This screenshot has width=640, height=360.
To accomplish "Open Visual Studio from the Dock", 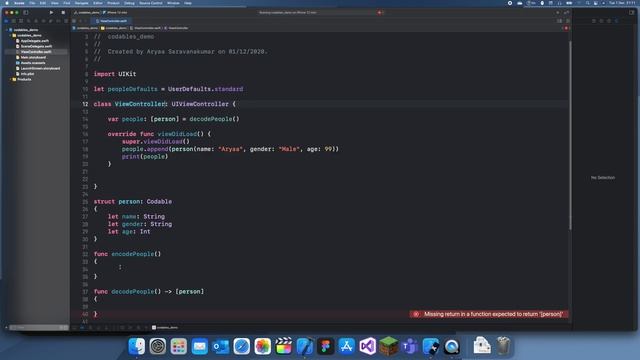I will tap(367, 346).
